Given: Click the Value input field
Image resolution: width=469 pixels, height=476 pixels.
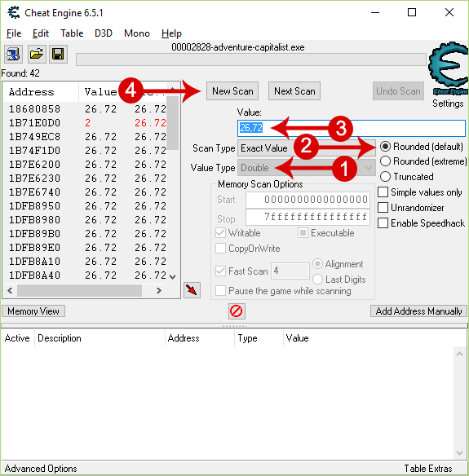Looking at the screenshot, I should 352,128.
